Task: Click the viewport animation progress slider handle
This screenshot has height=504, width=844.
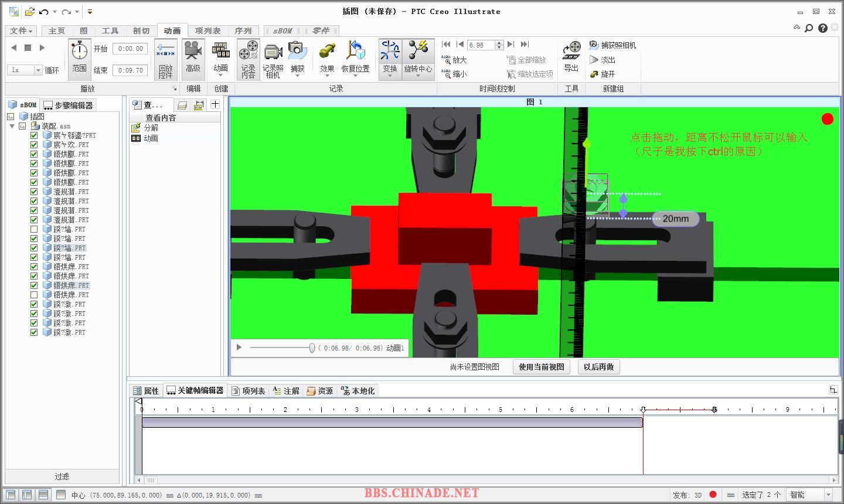Action: pyautogui.click(x=312, y=348)
